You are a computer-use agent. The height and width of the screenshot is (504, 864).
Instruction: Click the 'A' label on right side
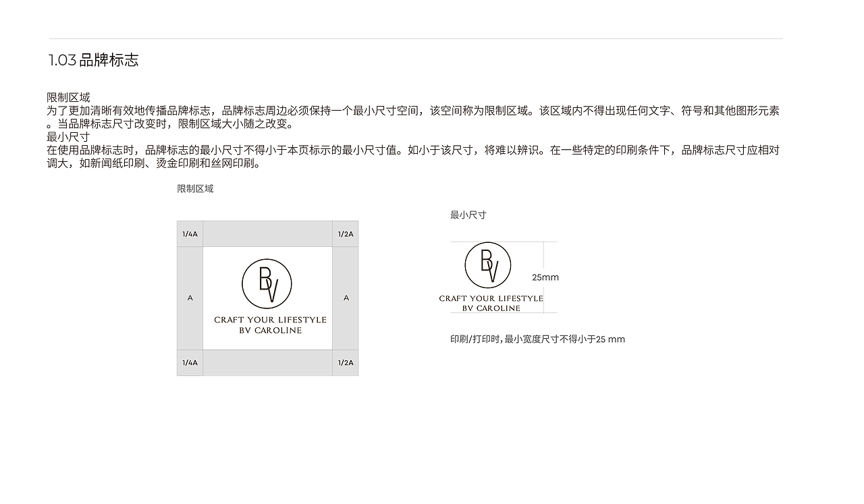point(346,297)
